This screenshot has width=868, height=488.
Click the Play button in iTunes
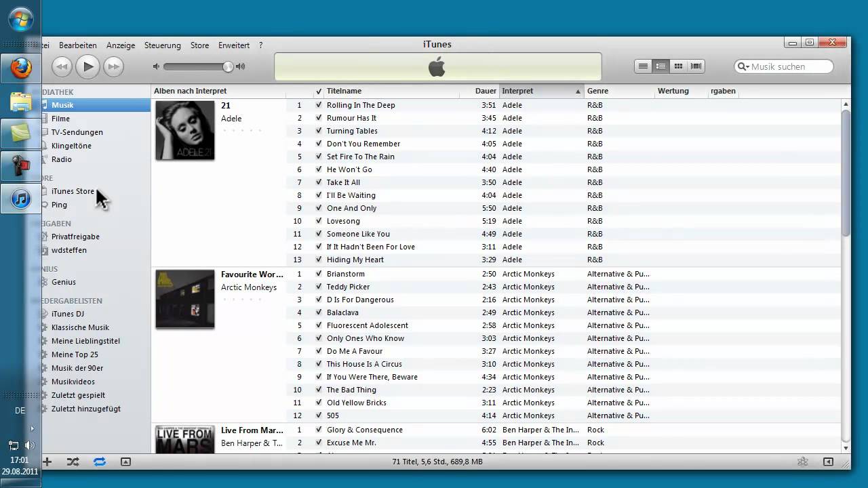point(87,66)
